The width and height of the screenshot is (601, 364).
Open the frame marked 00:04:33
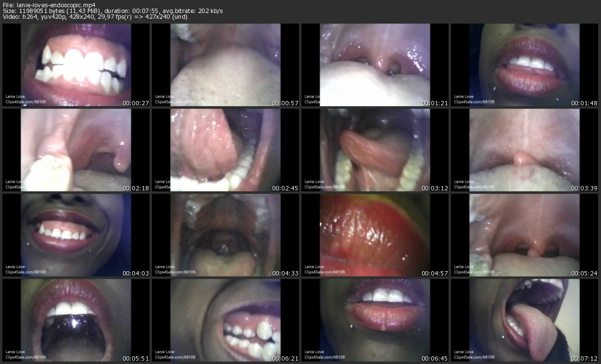[225, 235]
